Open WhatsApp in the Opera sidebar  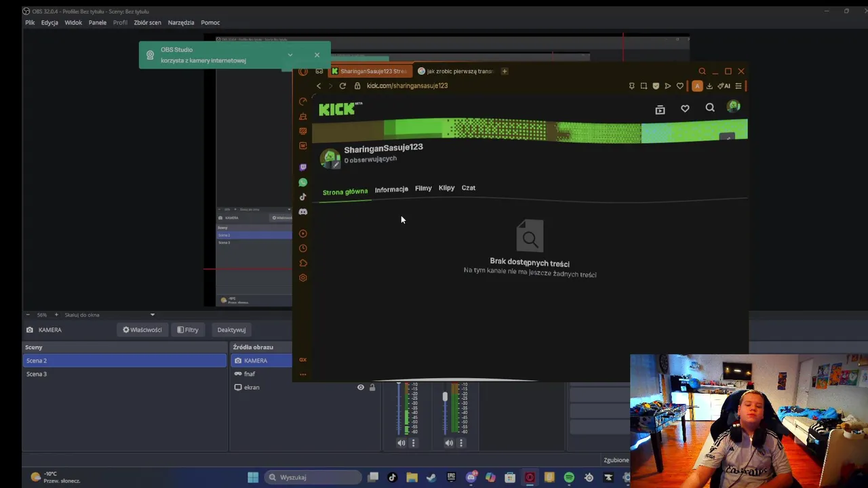303,182
